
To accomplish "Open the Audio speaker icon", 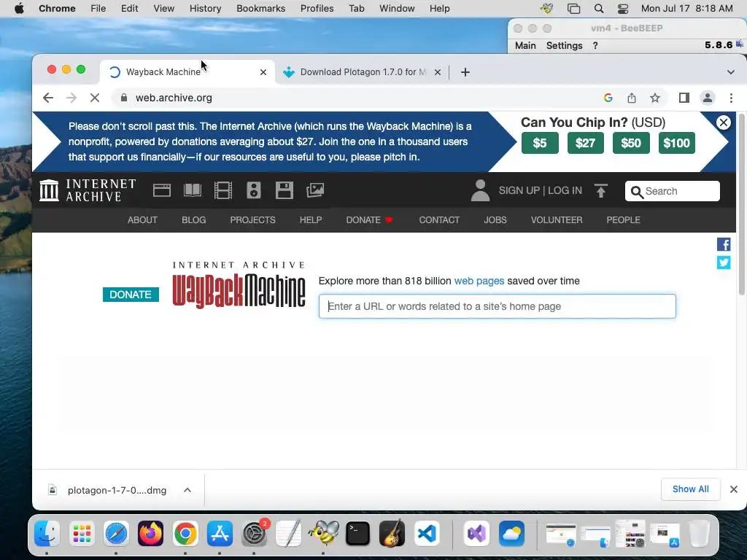I will (x=253, y=190).
